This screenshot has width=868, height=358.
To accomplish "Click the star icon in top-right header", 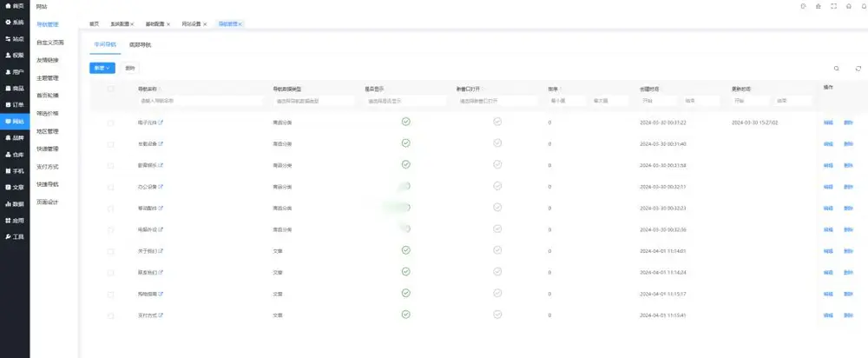I will (819, 6).
